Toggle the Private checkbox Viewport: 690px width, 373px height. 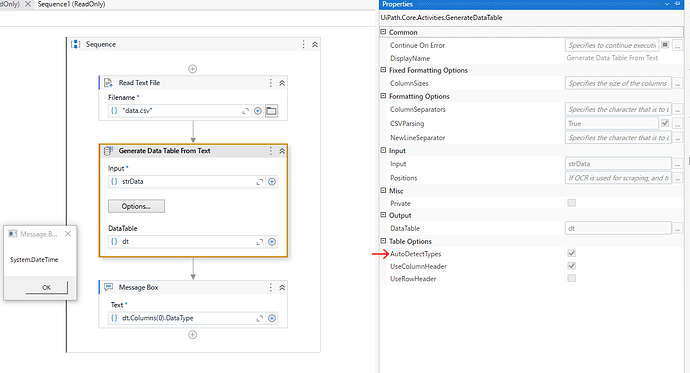[x=572, y=203]
